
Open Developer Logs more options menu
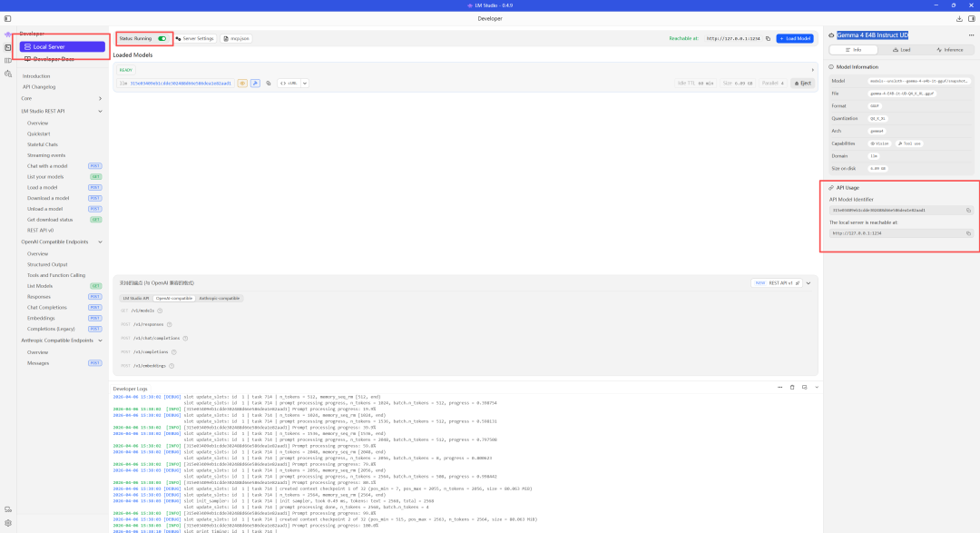780,387
